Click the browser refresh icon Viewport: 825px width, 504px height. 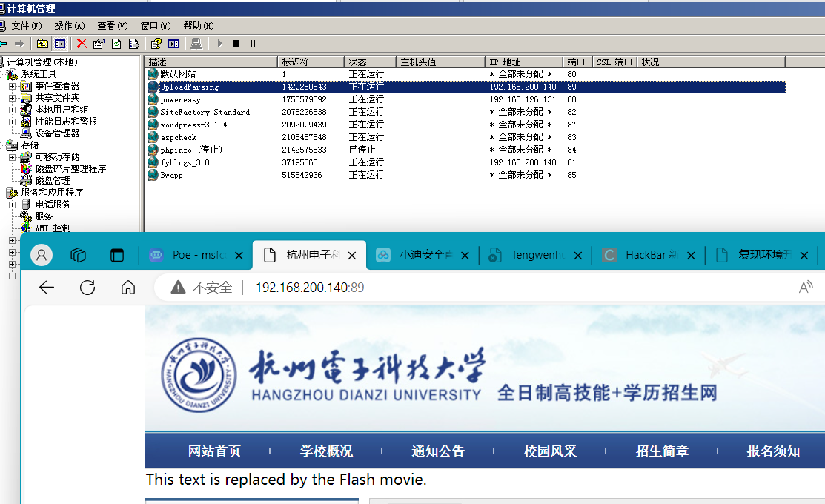86,288
